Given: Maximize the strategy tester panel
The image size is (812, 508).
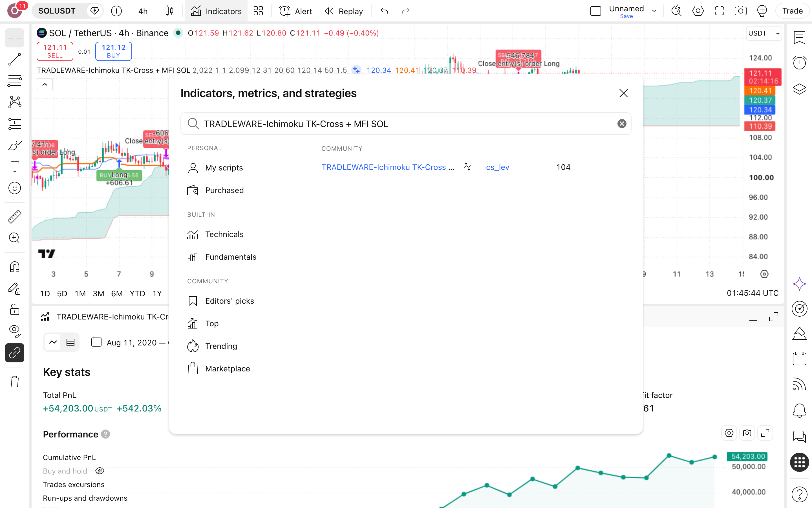Looking at the screenshot, I should coord(773,316).
